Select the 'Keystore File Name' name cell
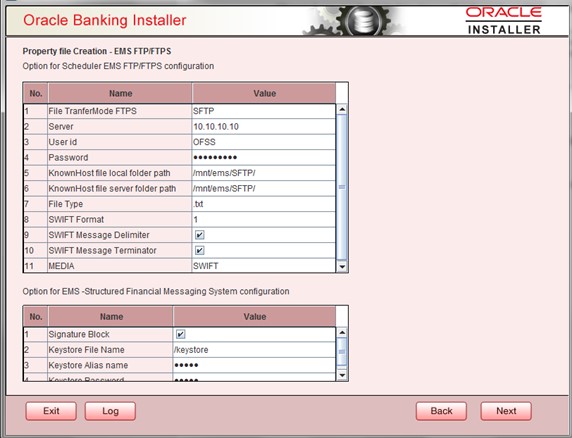Image resolution: width=572 pixels, height=438 pixels. coord(110,350)
